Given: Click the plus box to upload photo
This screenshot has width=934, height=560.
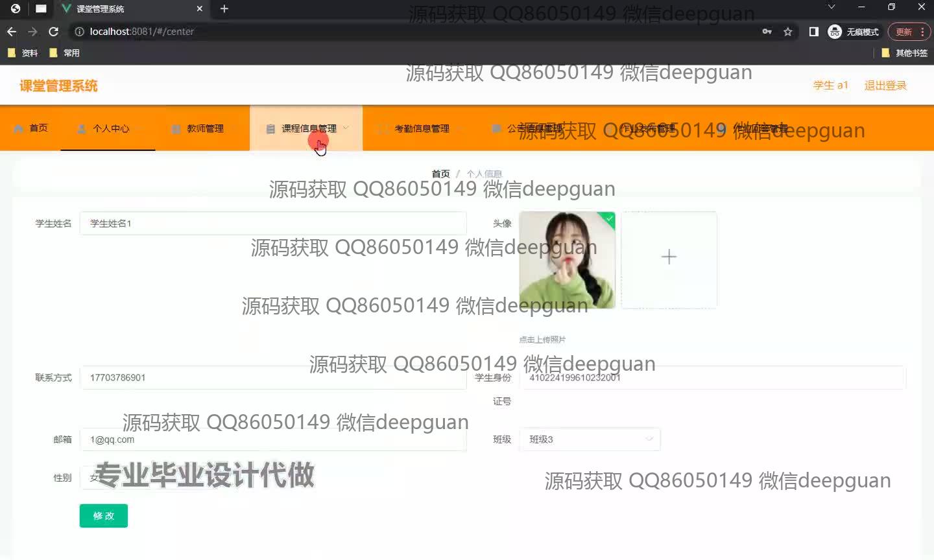Looking at the screenshot, I should pyautogui.click(x=669, y=257).
